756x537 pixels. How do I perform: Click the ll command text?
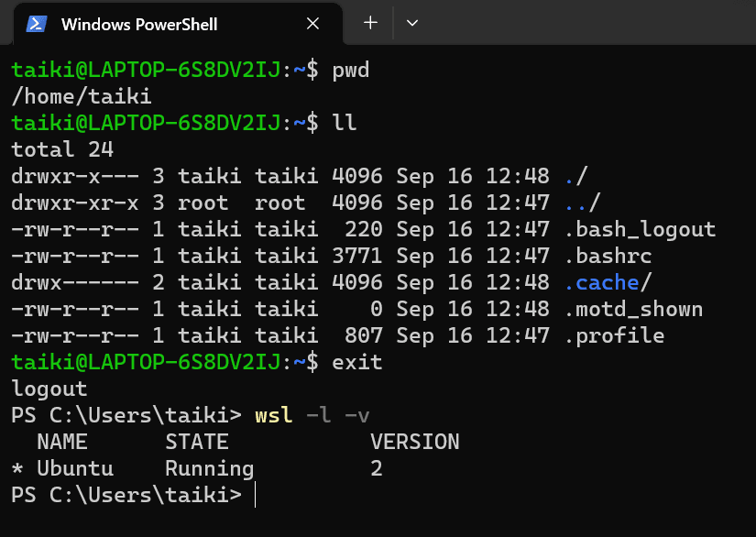point(345,123)
